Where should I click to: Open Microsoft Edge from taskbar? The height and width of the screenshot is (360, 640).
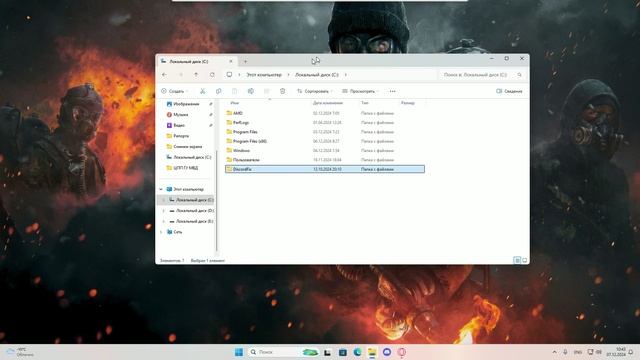(x=358, y=352)
